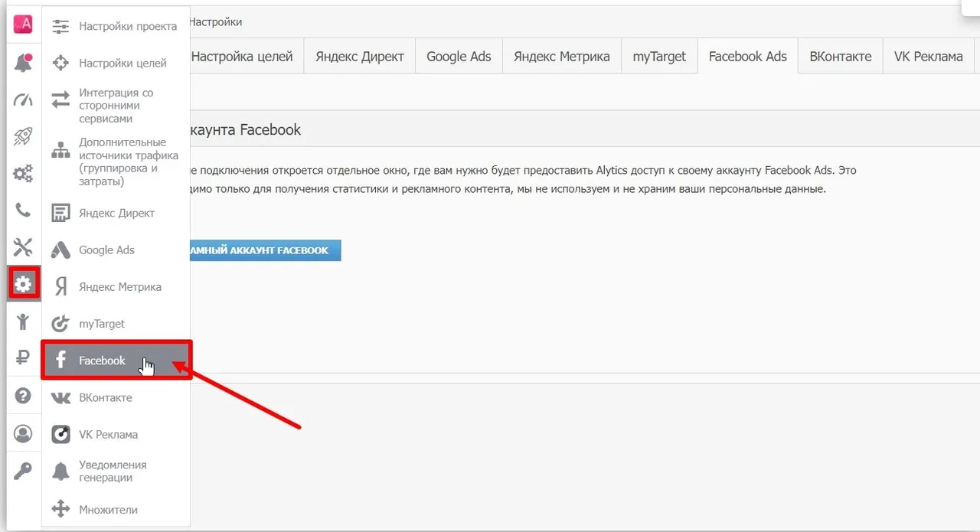Open the dashboard speedometer icon
The height and width of the screenshot is (532, 980).
tap(23, 100)
